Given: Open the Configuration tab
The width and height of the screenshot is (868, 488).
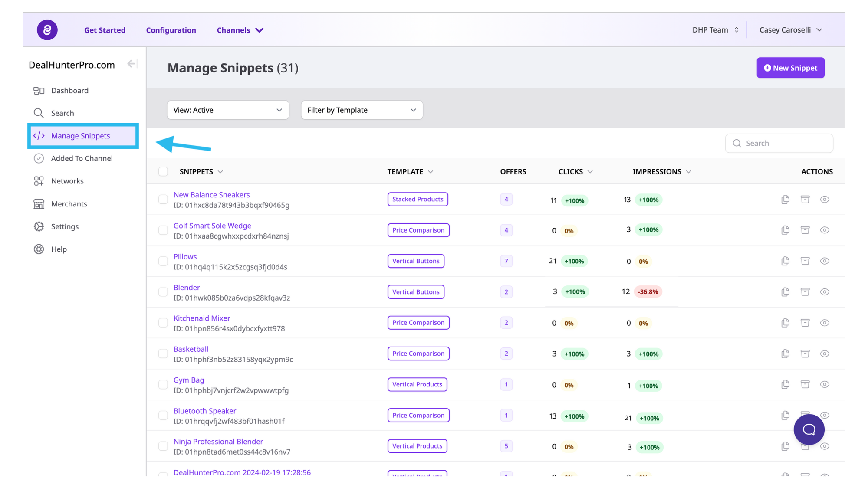Looking at the screenshot, I should click(171, 30).
